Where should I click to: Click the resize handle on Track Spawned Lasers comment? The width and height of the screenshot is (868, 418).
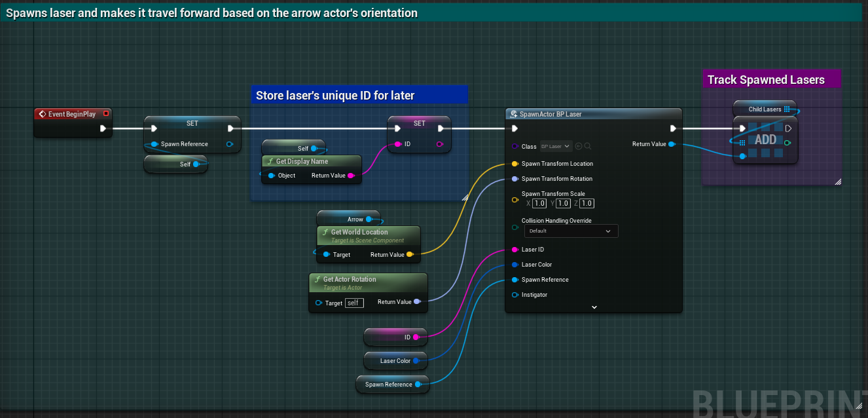(x=839, y=181)
